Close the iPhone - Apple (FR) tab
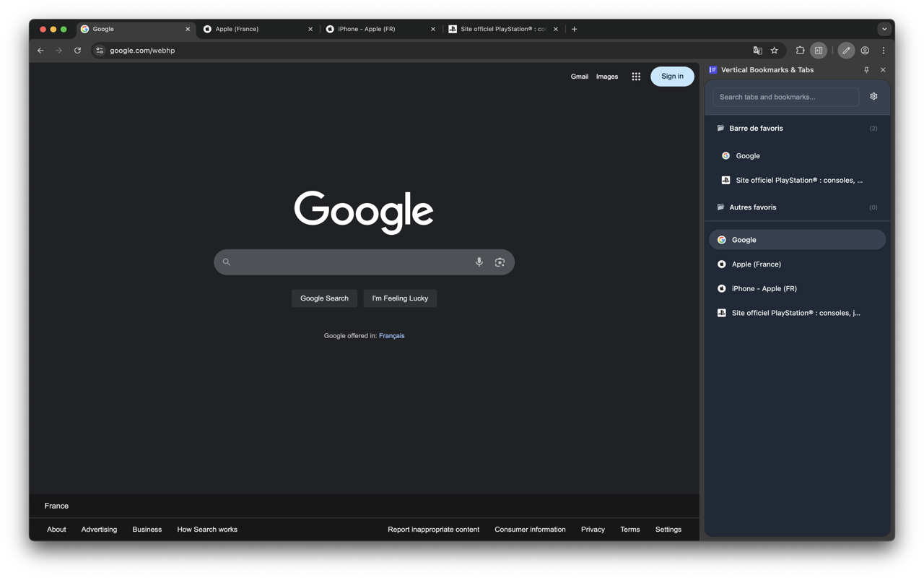 pyautogui.click(x=433, y=29)
